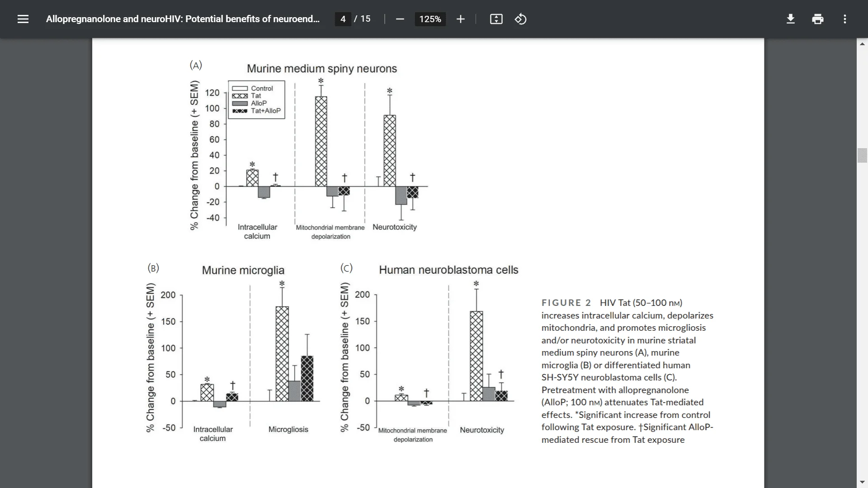
Task: Click the scrollbar down arrow
Action: (x=862, y=482)
